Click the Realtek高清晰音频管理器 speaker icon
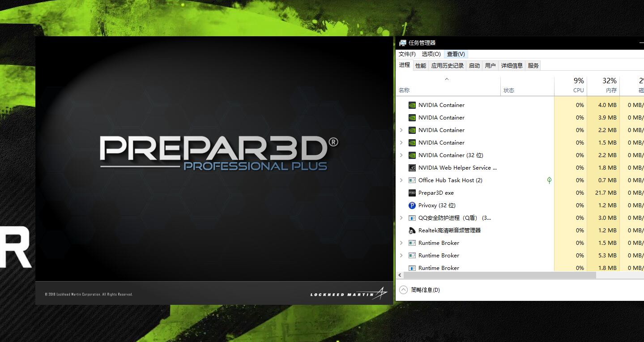 point(412,231)
